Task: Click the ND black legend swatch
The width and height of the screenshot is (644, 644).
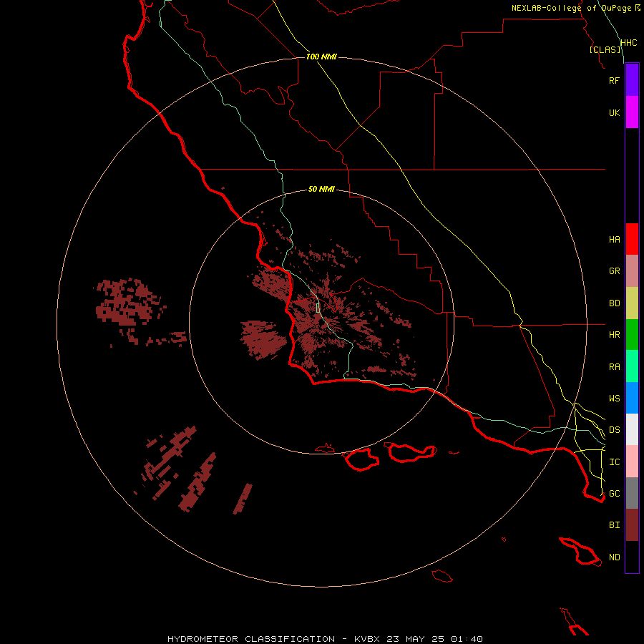Action: coord(632,557)
